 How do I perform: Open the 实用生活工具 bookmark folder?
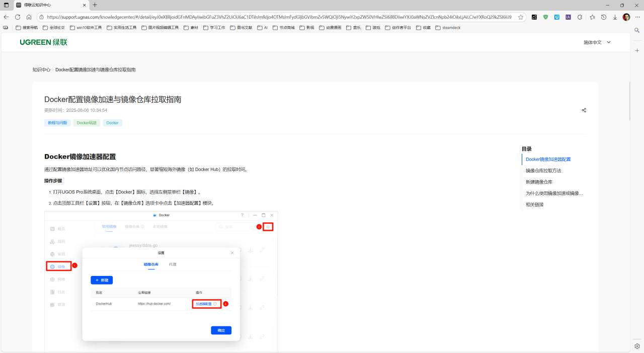(121, 28)
